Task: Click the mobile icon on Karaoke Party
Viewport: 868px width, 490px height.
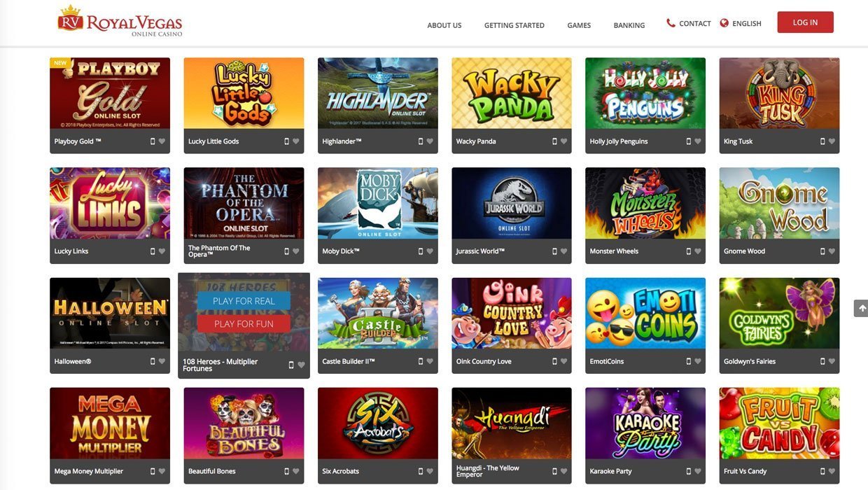Action: 689,472
